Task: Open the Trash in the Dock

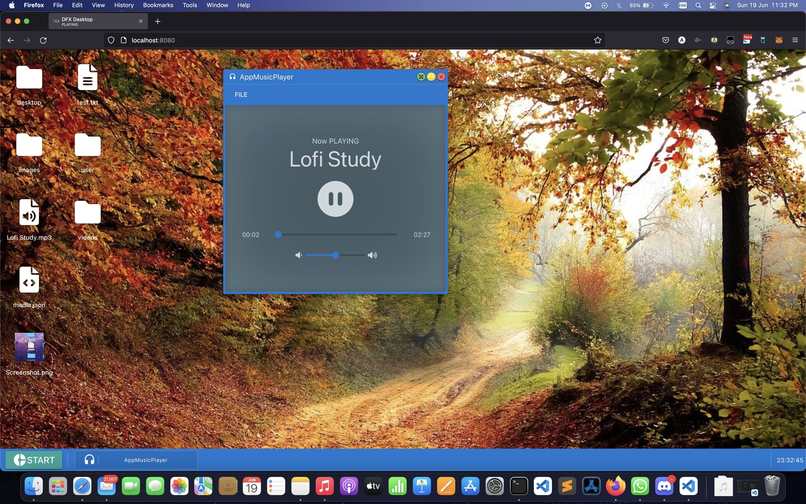Action: click(772, 485)
